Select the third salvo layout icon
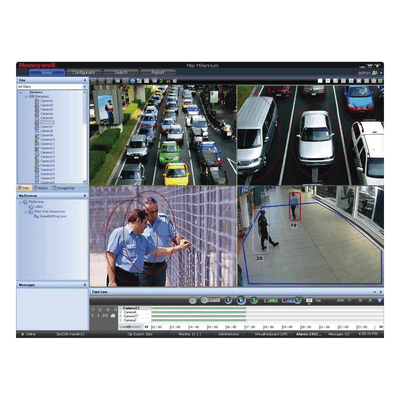Image resolution: width=400 pixels, height=400 pixels. tap(335, 81)
